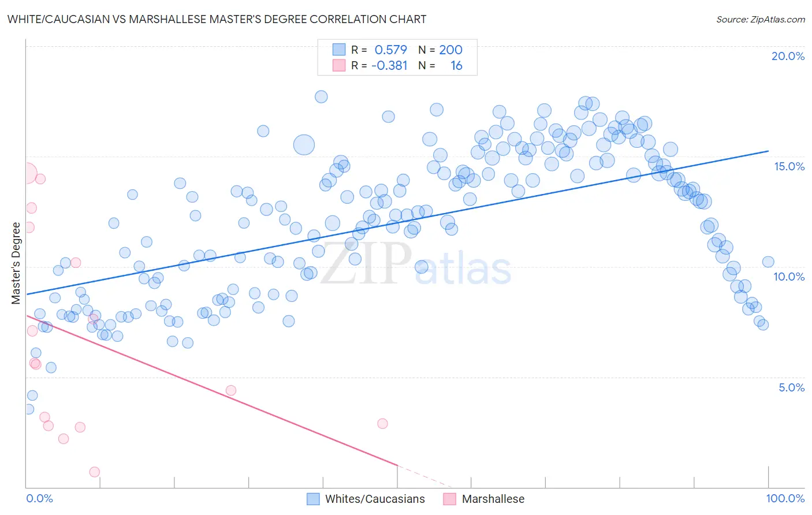Screen dimensions: 812x515
Task: Click the largest blue bubble near 15.5%
Action: click(x=304, y=145)
